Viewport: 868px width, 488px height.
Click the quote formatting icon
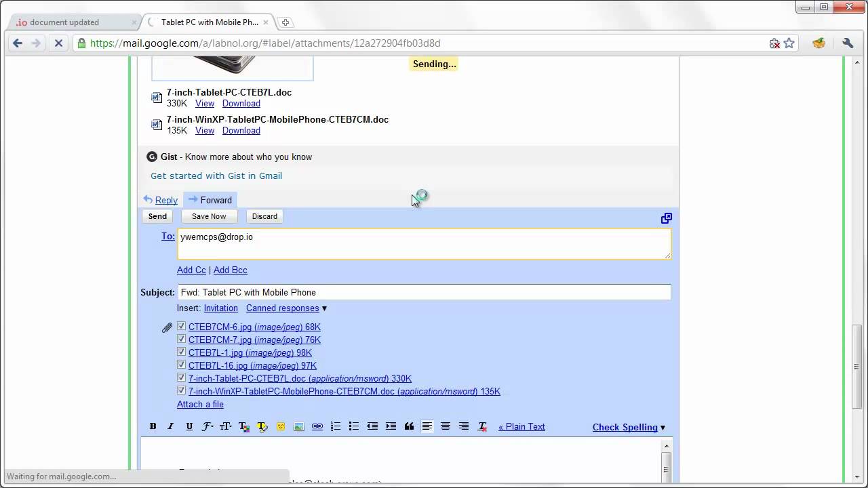point(409,426)
